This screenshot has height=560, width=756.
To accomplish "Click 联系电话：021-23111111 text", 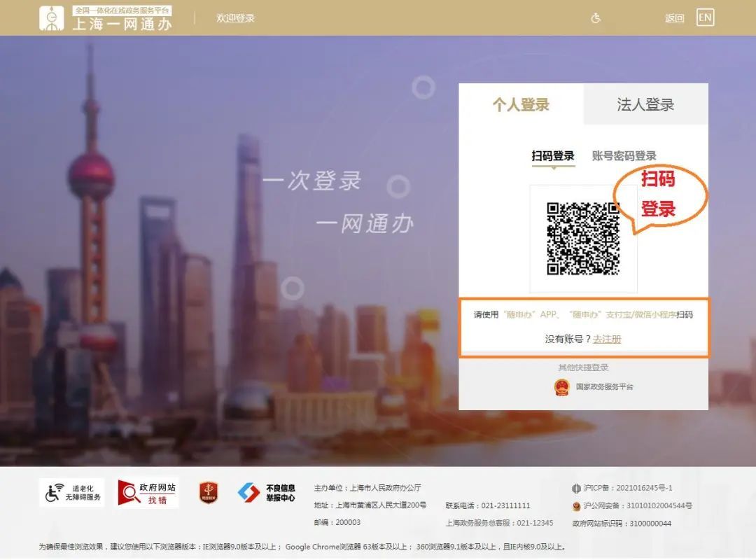I will 487,505.
